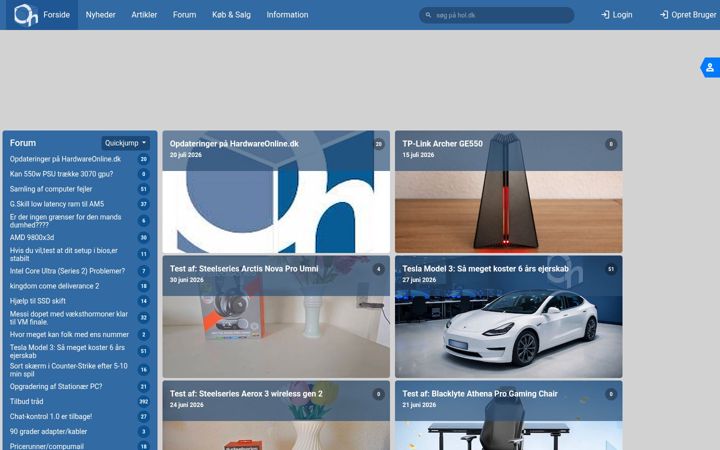Focus the søg på hol.dk search field
The height and width of the screenshot is (450, 720).
coord(496,15)
